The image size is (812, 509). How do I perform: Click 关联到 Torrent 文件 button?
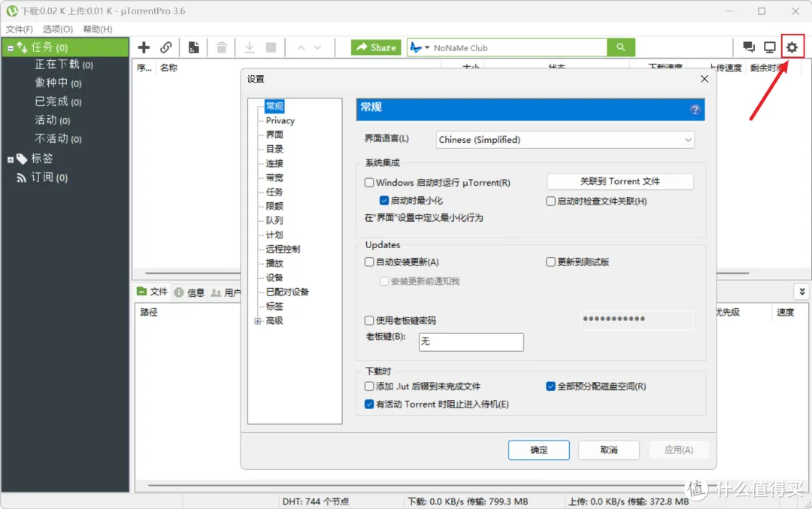620,181
